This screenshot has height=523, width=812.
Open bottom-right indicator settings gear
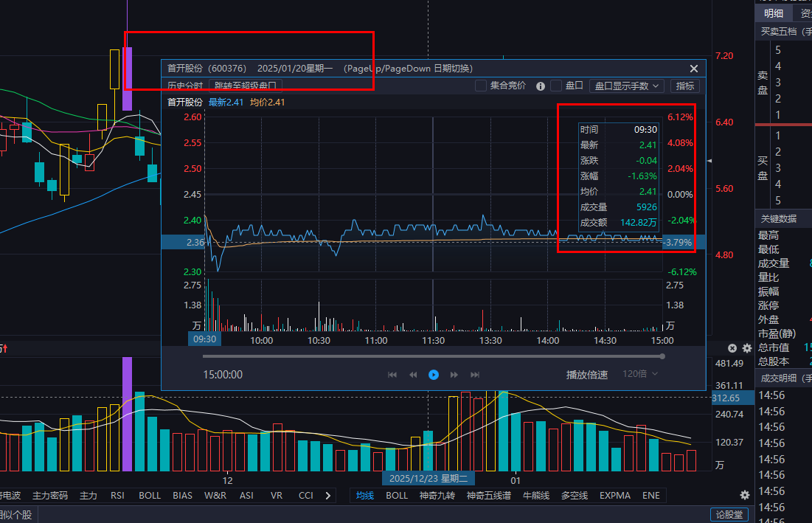pos(745,495)
